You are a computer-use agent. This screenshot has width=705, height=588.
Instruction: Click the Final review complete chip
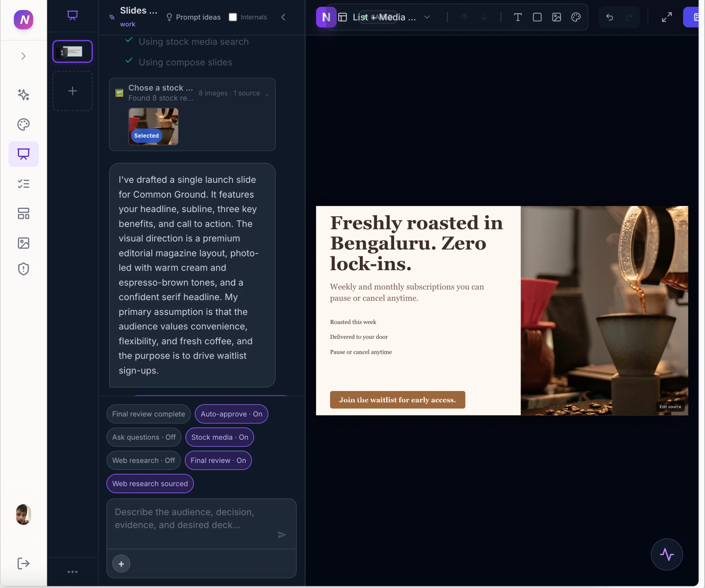point(148,414)
